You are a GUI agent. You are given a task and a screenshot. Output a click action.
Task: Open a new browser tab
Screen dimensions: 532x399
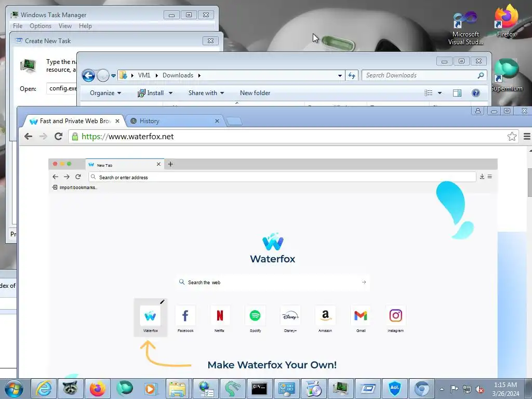click(234, 121)
